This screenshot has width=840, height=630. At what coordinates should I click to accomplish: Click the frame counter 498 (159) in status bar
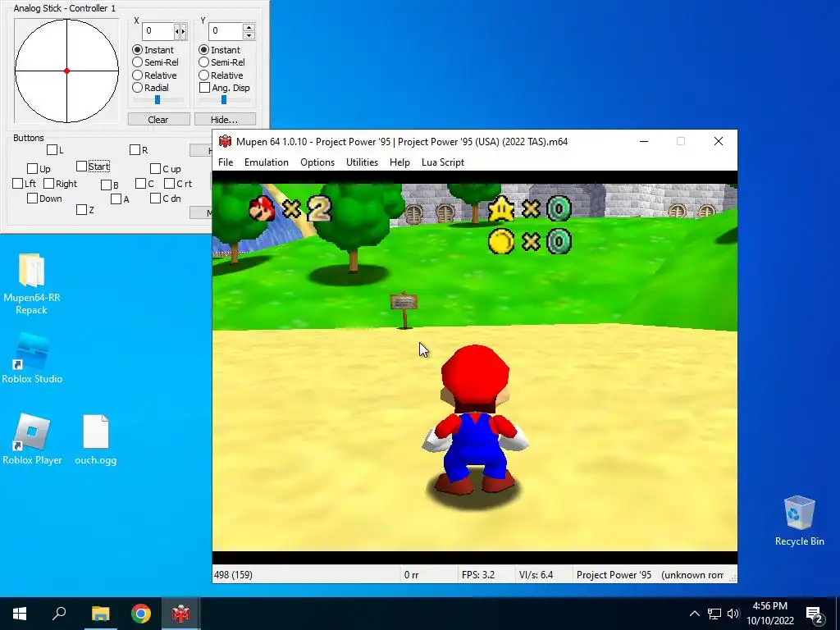[233, 575]
